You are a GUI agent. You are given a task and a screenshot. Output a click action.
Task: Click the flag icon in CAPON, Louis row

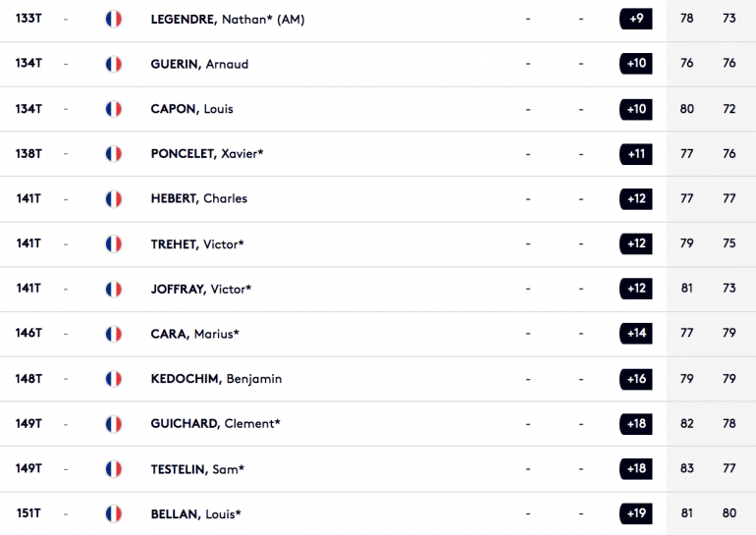(113, 109)
